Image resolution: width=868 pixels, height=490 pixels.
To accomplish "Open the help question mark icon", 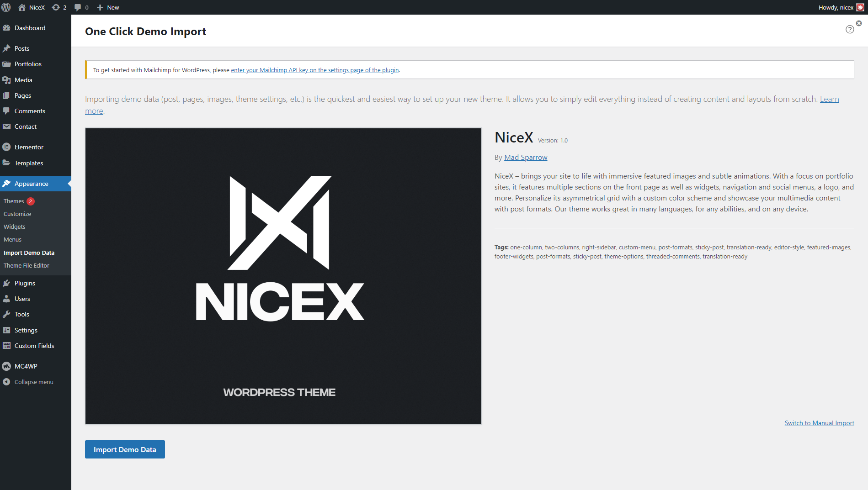I will click(850, 29).
